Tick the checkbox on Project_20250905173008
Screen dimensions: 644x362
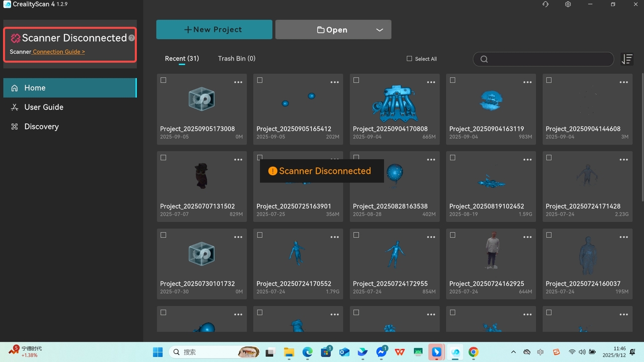pos(164,80)
